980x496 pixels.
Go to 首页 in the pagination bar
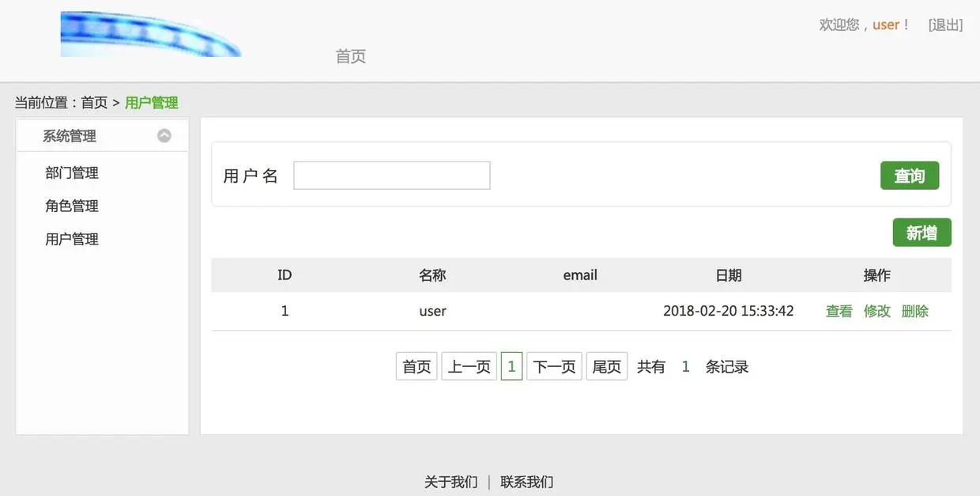[416, 365]
